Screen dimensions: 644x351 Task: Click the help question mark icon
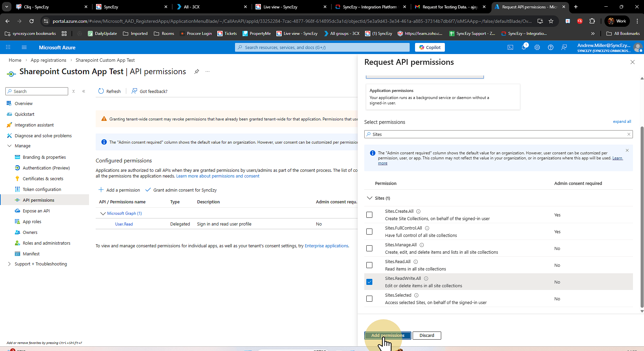551,47
